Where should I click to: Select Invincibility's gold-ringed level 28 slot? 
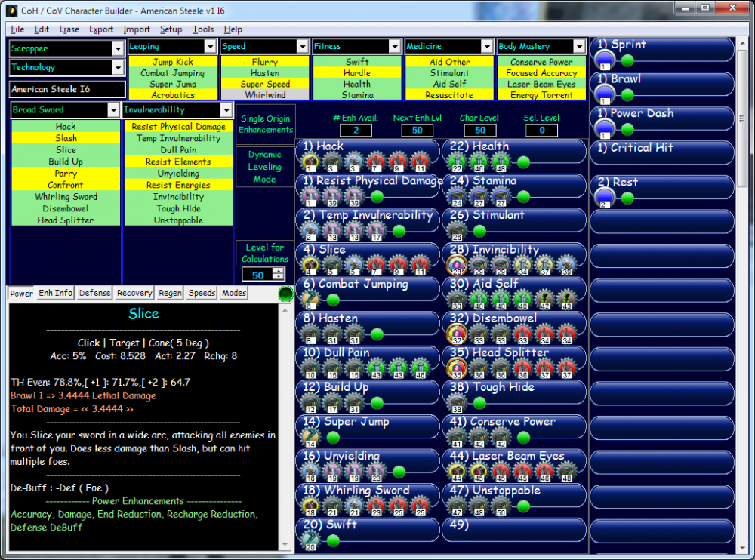[456, 265]
